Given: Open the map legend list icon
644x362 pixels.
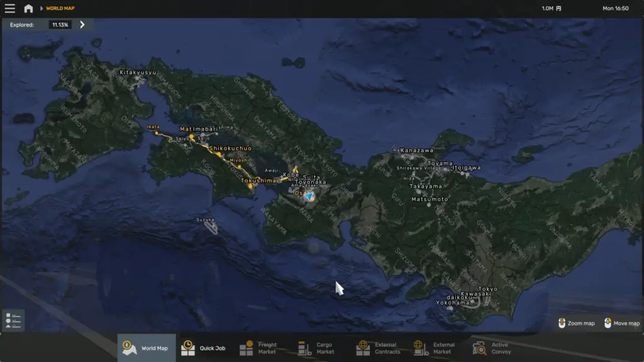Looking at the screenshot, I should pos(13,320).
